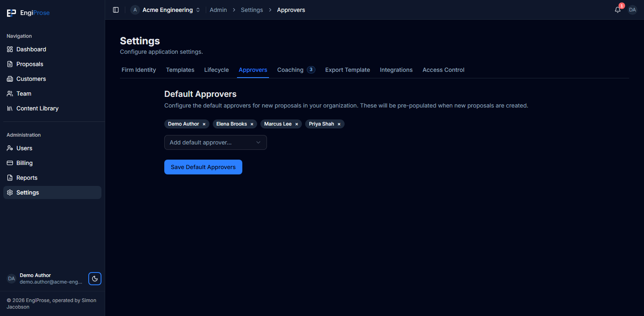
Task: Open the Coaching tab
Action: tap(296, 70)
